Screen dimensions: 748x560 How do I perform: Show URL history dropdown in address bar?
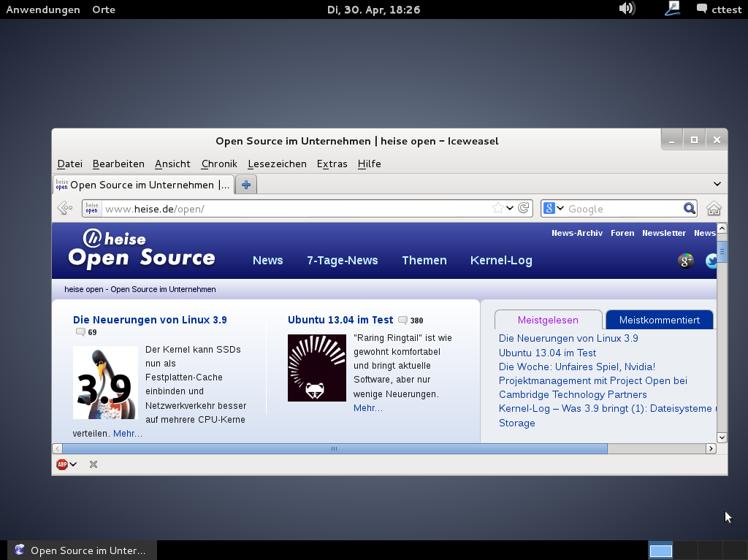tap(511, 208)
